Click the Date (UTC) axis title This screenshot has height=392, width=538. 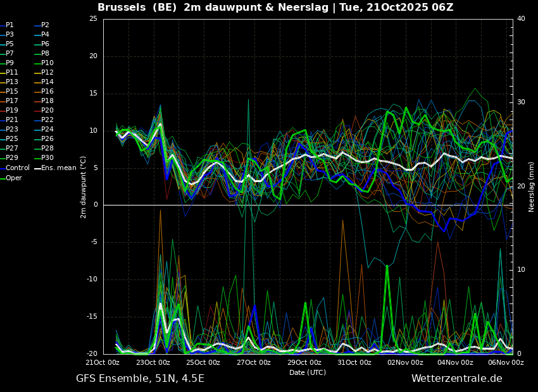(x=308, y=373)
